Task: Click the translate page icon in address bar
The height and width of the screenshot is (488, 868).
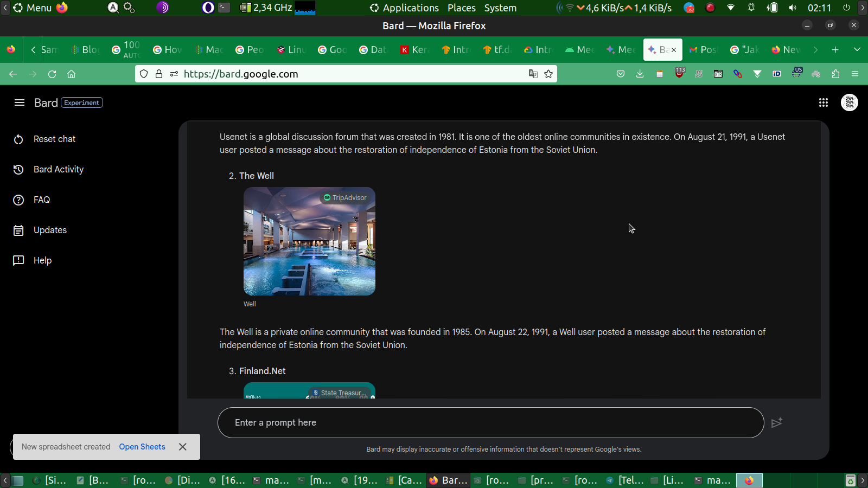Action: (533, 74)
